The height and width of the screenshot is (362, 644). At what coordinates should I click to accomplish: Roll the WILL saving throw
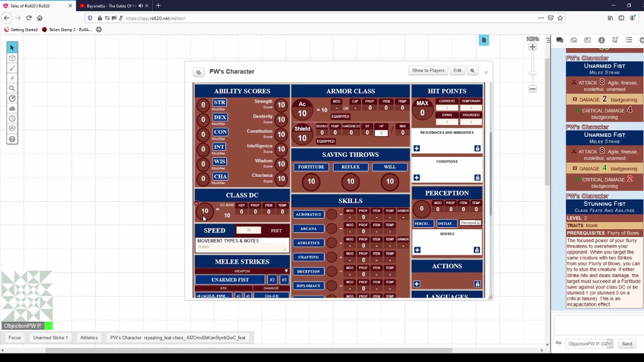390,167
